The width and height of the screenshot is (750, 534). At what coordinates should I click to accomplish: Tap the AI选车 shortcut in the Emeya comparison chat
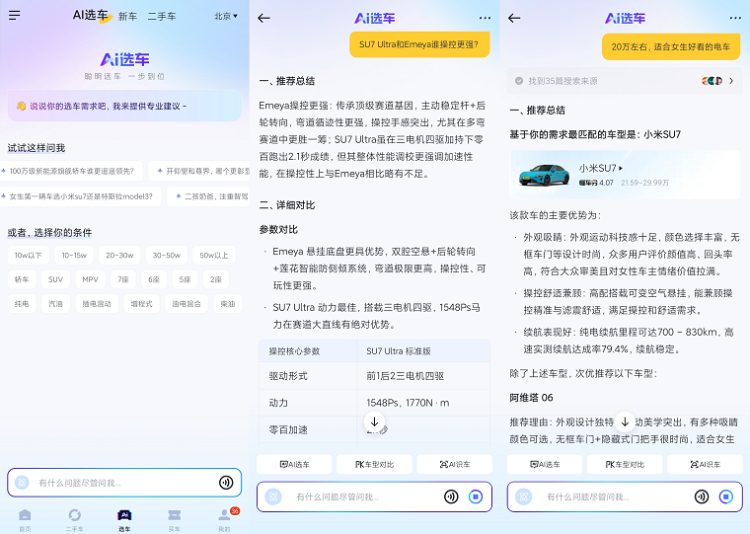click(294, 464)
